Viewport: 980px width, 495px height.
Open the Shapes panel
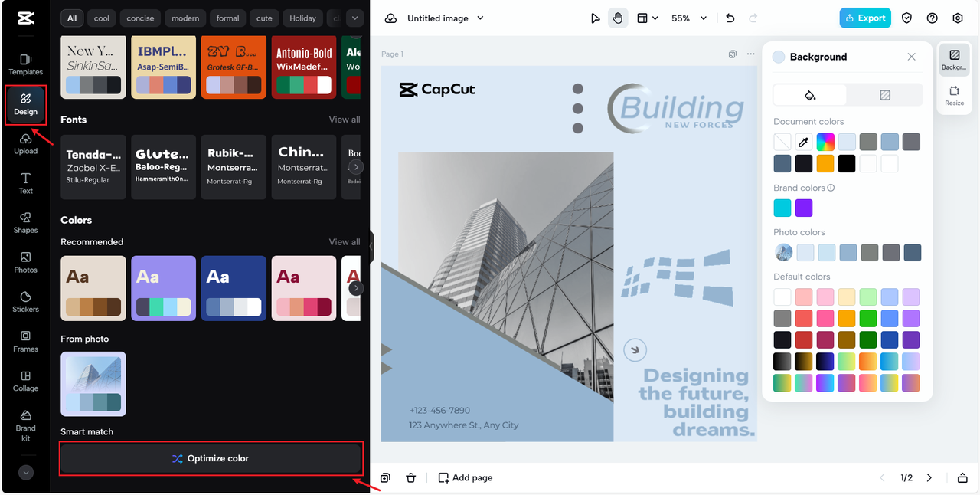(x=25, y=223)
